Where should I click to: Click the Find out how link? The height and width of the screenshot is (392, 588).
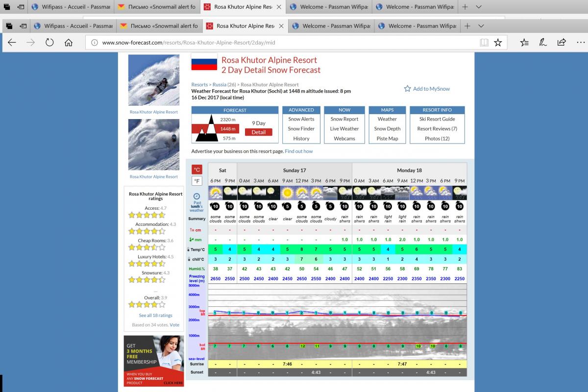click(299, 151)
